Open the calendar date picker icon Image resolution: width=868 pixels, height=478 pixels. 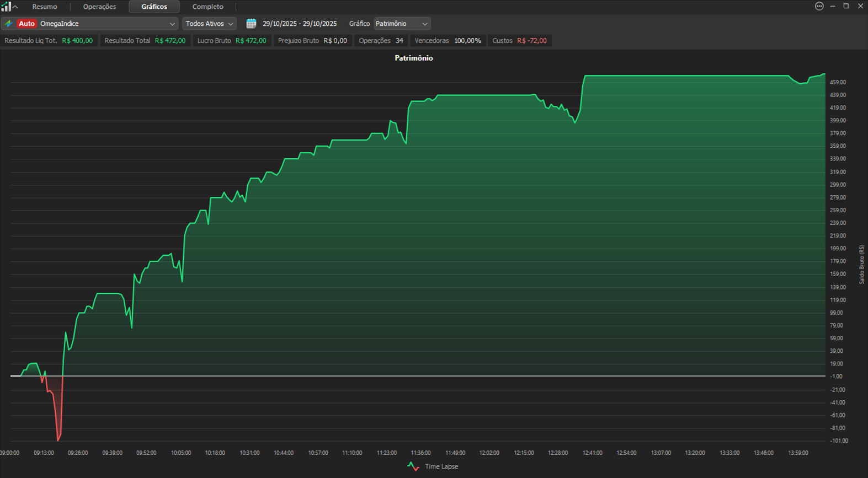tap(251, 24)
